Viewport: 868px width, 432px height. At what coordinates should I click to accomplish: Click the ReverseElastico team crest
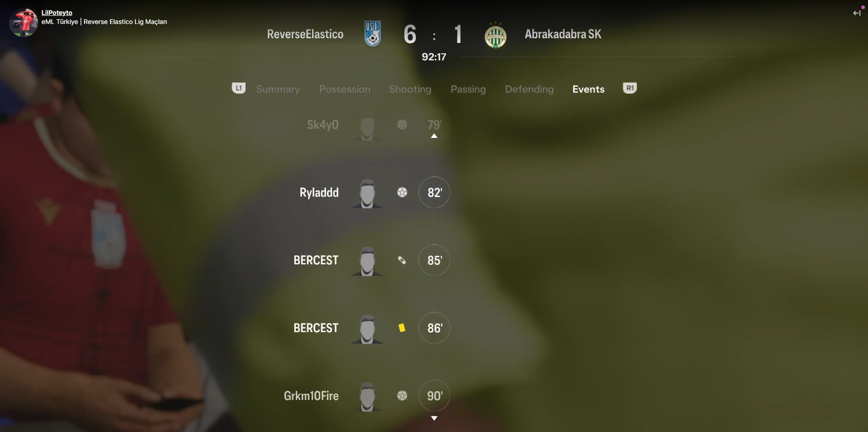pos(373,34)
